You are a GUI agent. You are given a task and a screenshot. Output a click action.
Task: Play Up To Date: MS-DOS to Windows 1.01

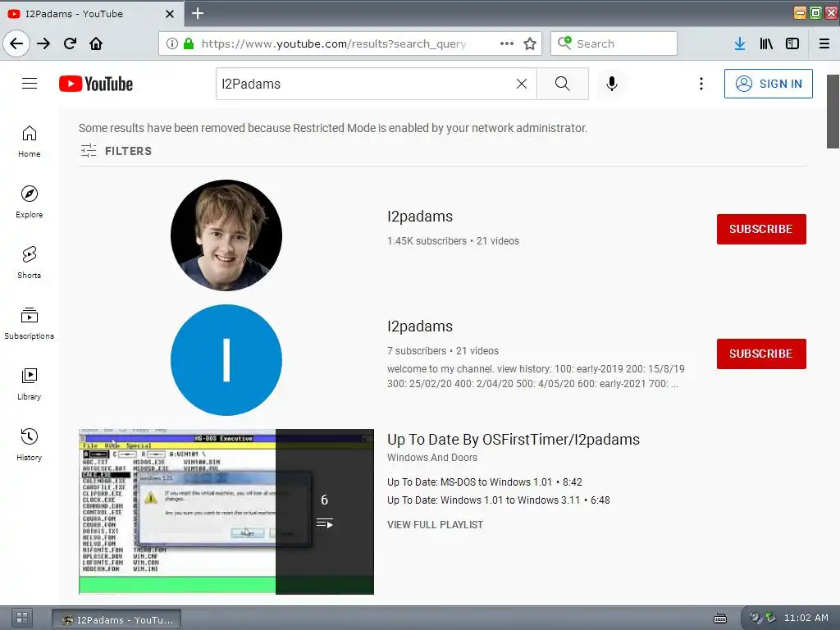484,482
